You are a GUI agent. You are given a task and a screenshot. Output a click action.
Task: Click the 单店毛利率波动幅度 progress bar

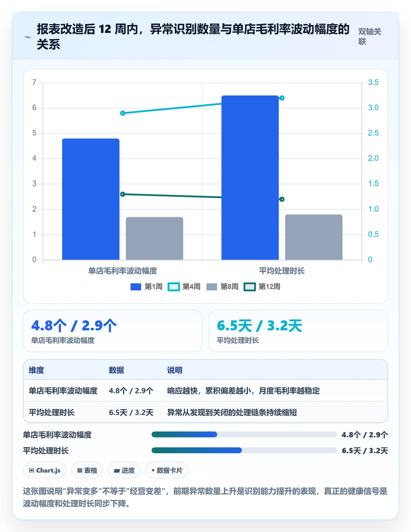pos(244,434)
